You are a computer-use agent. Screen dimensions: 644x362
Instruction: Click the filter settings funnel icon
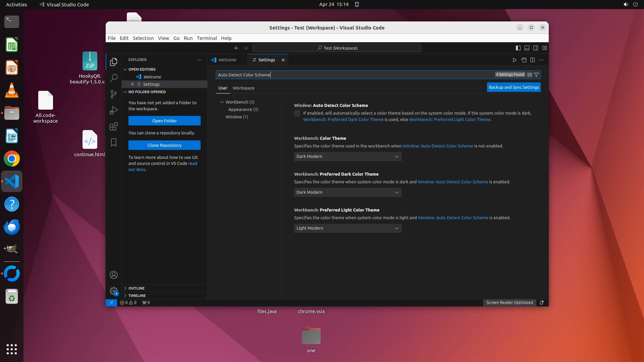click(x=536, y=75)
